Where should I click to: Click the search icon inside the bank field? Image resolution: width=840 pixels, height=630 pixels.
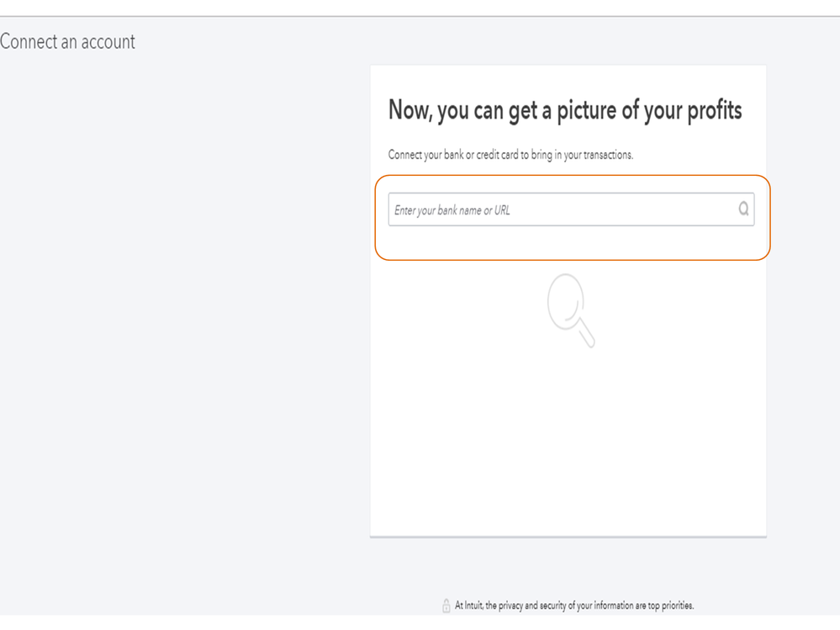[743, 210]
